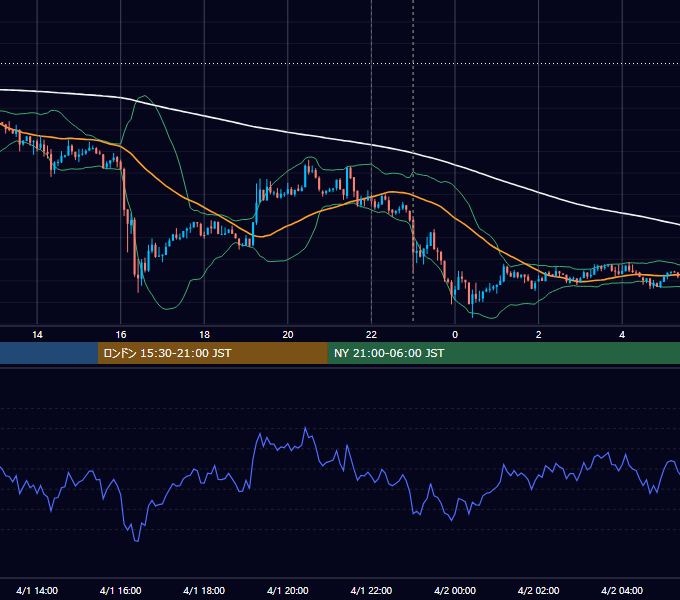The height and width of the screenshot is (600, 680).
Task: Click the 4/1 20:00 date label
Action: pos(288,591)
